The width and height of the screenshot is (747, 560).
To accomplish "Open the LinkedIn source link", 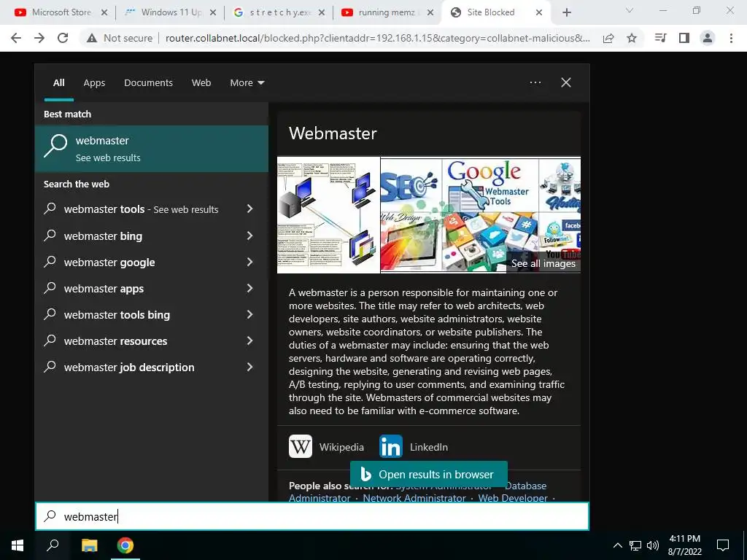I will click(x=414, y=447).
